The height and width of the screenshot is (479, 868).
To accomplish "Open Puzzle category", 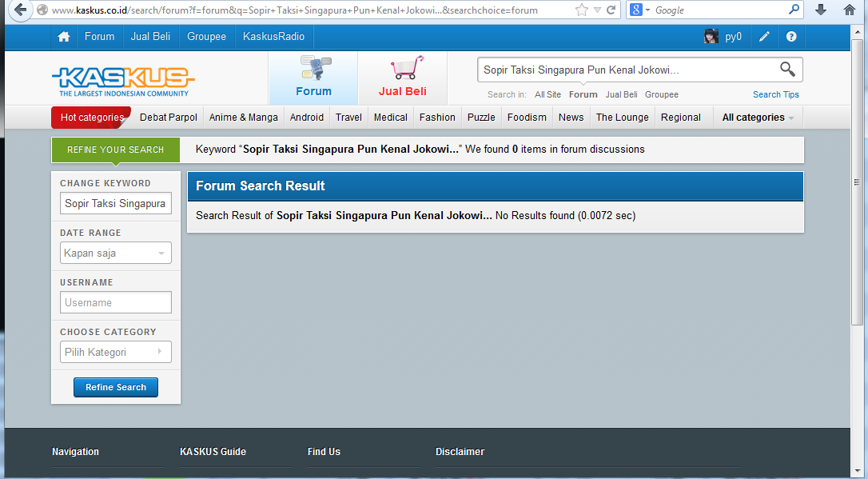I will click(481, 118).
